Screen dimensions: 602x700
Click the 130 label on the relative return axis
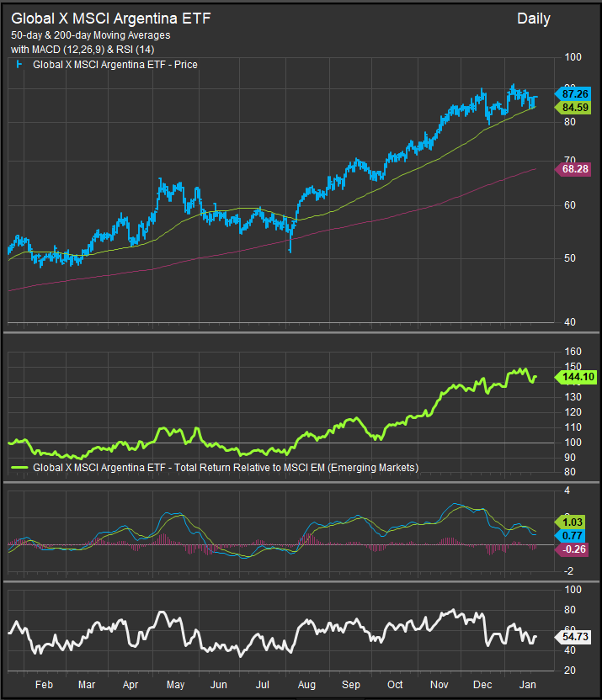point(573,397)
